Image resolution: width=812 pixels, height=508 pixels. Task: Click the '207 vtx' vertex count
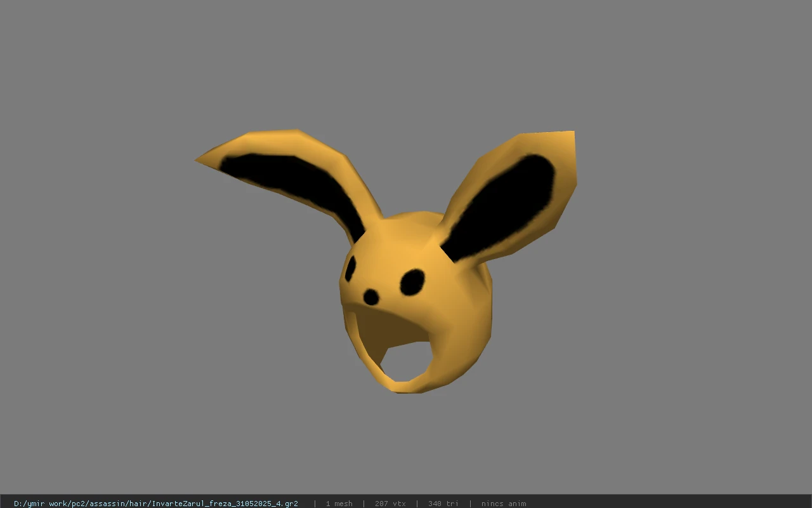tap(390, 504)
